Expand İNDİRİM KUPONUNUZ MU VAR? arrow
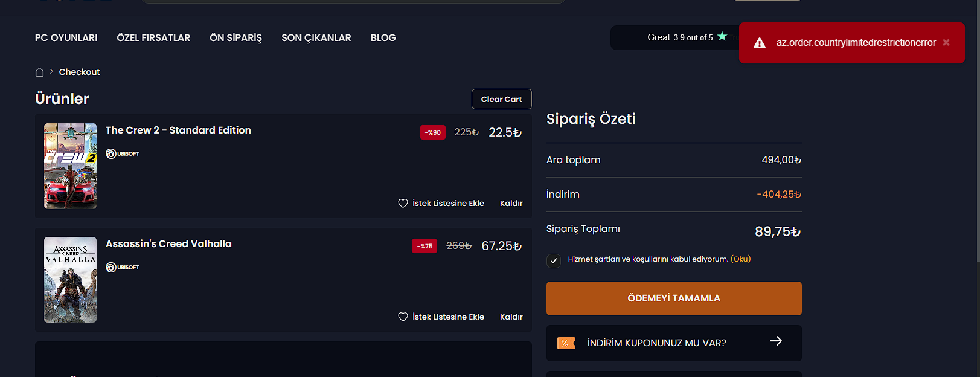 [x=776, y=341]
